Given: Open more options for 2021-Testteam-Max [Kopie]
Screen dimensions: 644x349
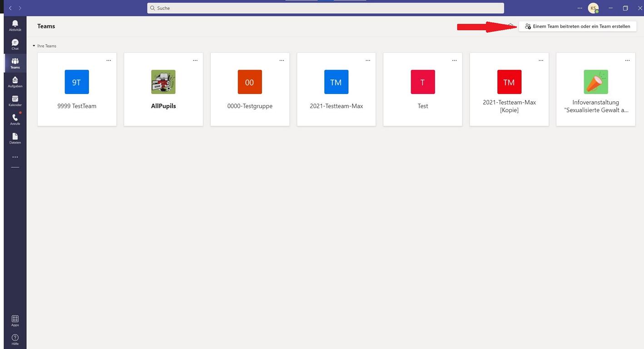Looking at the screenshot, I should pos(541,60).
